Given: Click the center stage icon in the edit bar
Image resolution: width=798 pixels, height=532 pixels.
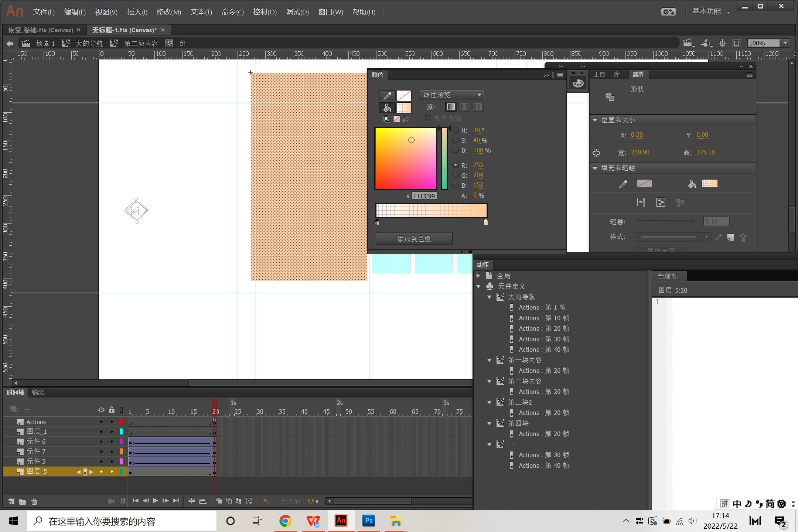Looking at the screenshot, I should pyautogui.click(x=722, y=43).
